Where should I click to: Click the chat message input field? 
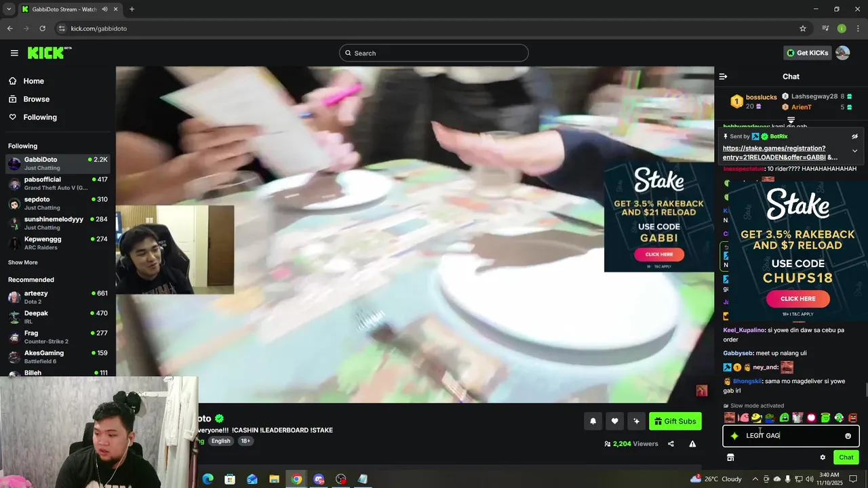(791, 436)
